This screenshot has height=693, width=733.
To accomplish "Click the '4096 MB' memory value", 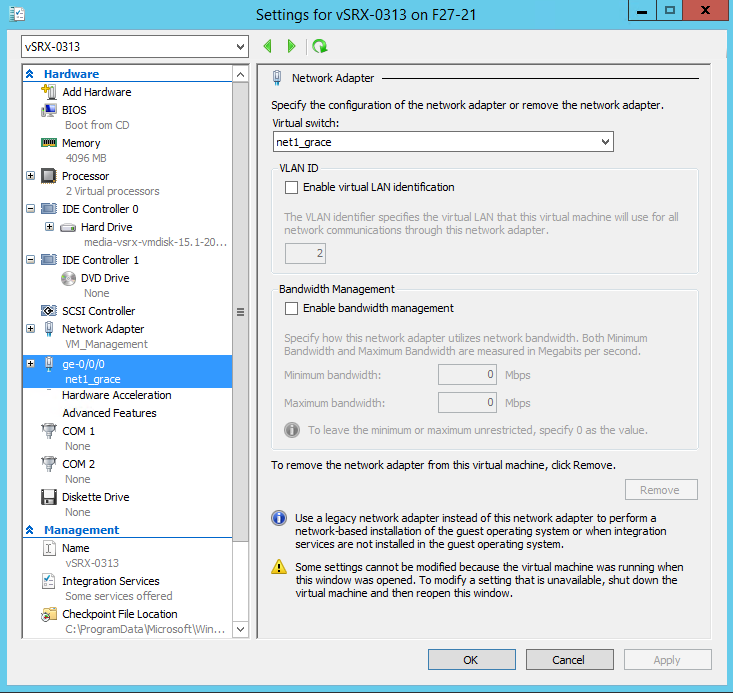I will tap(86, 158).
